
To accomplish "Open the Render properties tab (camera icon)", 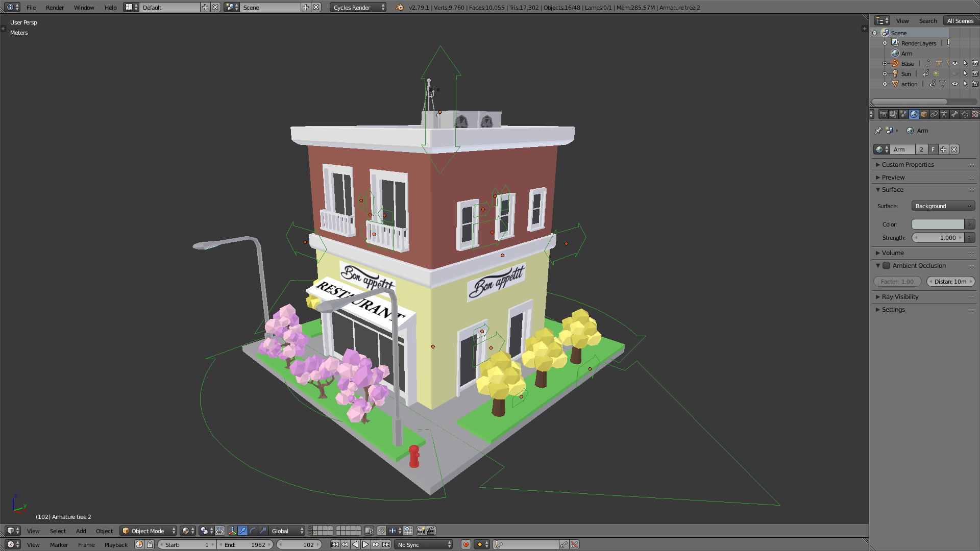I will (884, 114).
